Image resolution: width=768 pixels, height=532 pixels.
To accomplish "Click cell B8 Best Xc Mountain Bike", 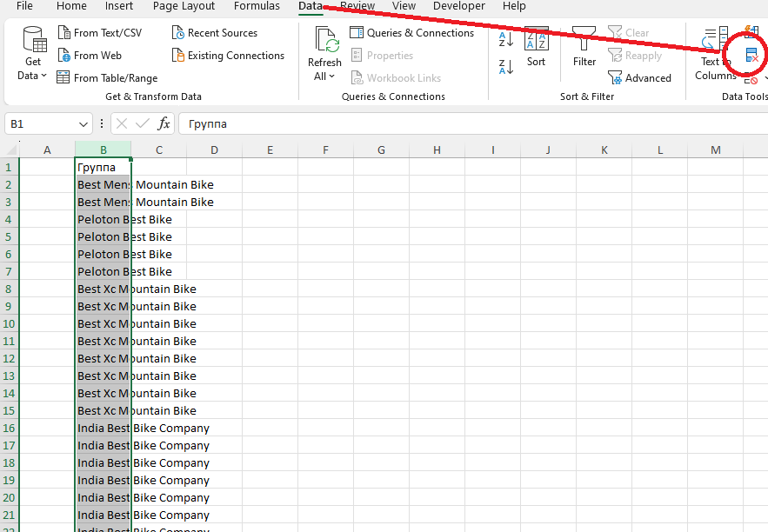I will [x=103, y=289].
